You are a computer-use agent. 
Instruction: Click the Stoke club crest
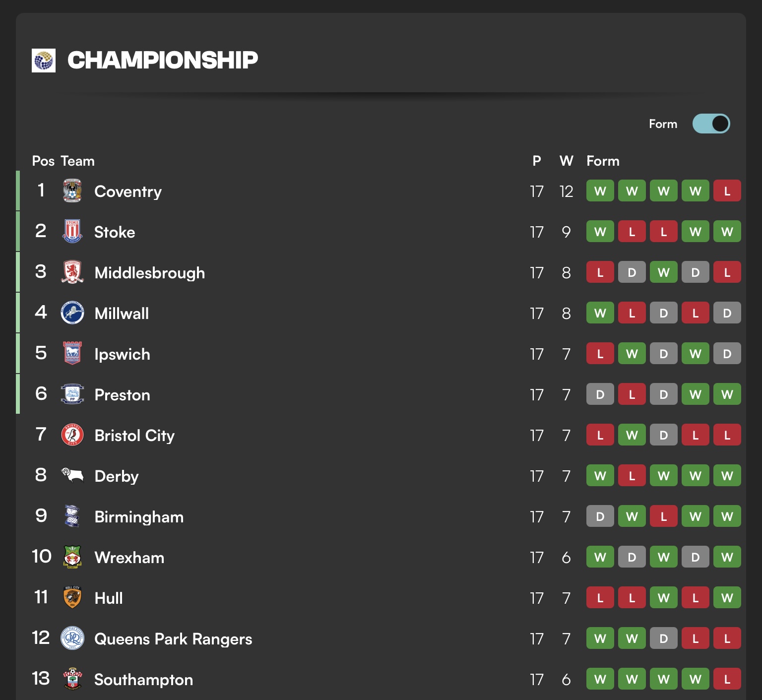pos(72,232)
